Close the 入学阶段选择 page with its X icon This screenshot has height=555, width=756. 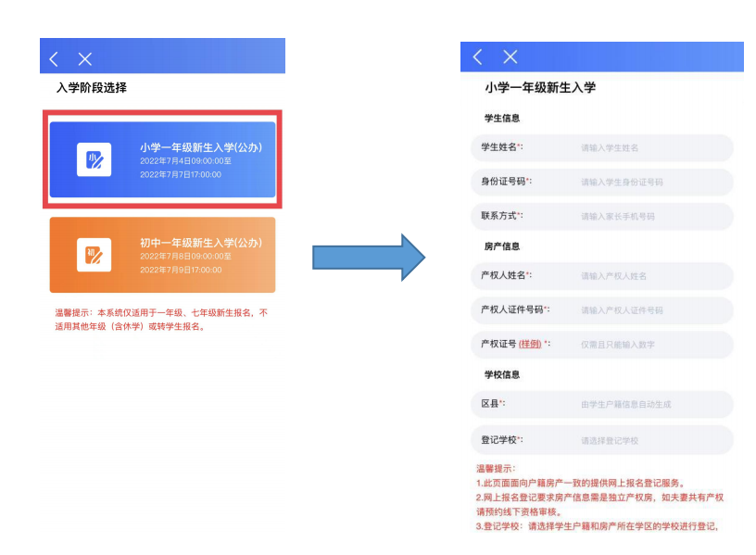(85, 58)
